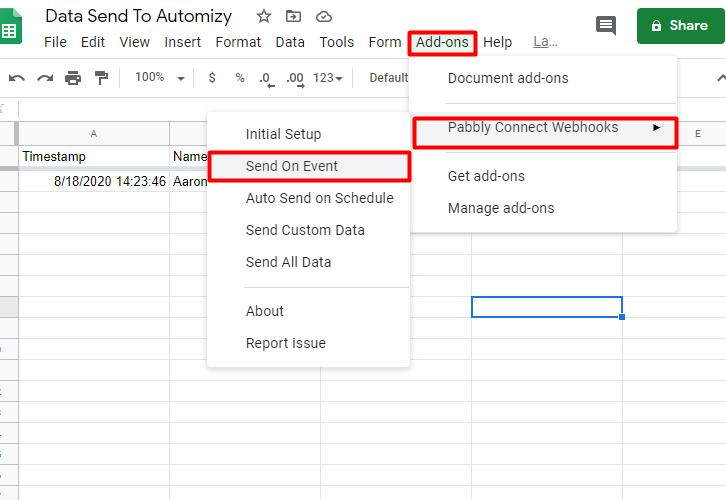Click the Timestamp header cell
Image resolution: width=726 pixels, height=500 pixels.
click(x=94, y=156)
